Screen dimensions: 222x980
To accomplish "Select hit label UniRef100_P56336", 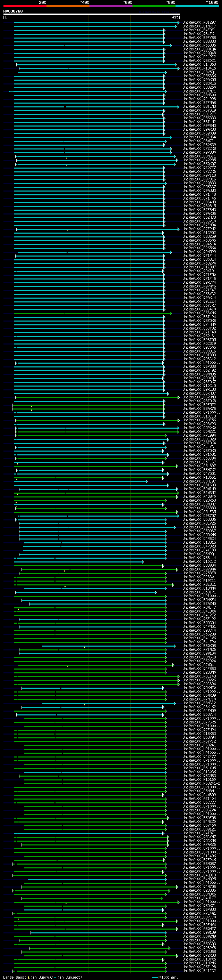I will coord(199,76).
